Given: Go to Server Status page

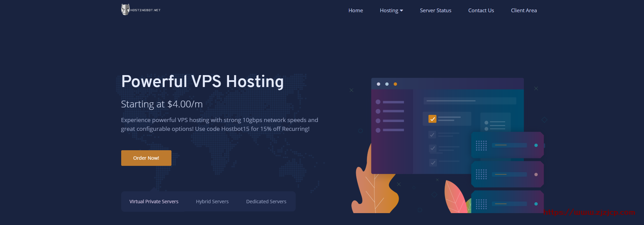Looking at the screenshot, I should pos(435,11).
